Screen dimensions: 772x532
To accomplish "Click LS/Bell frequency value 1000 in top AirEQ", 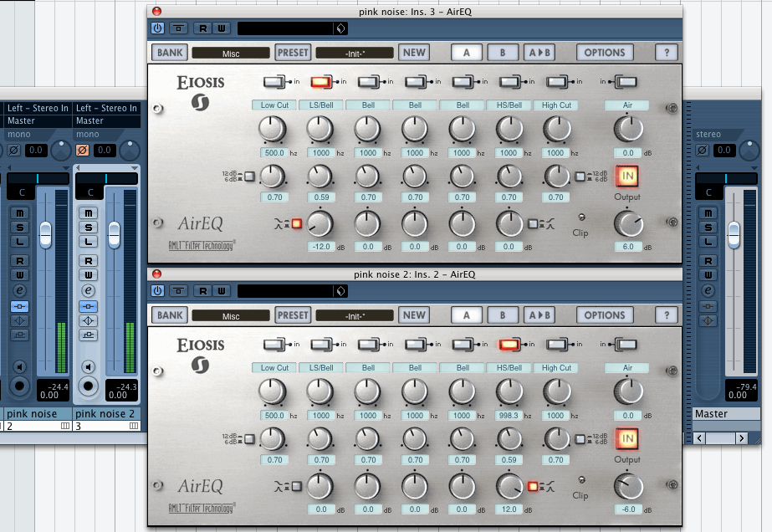I will tap(321, 153).
